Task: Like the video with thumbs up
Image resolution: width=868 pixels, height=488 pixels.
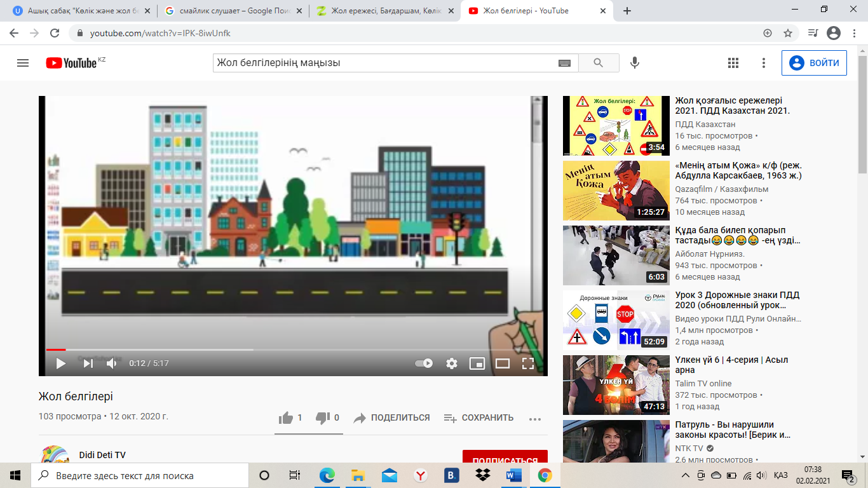Action: pos(286,418)
